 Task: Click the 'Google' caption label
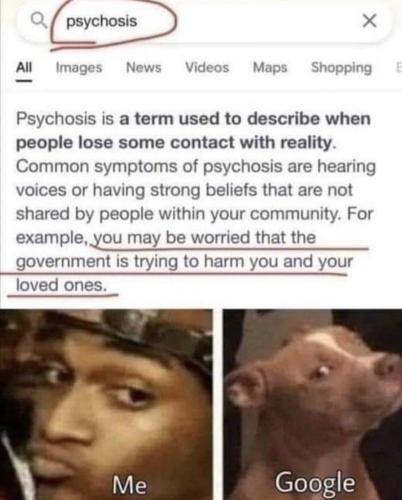point(315,483)
